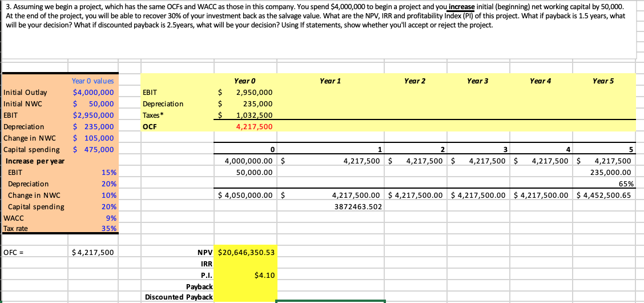Click the $50,000 Initial NWC value

click(x=93, y=104)
